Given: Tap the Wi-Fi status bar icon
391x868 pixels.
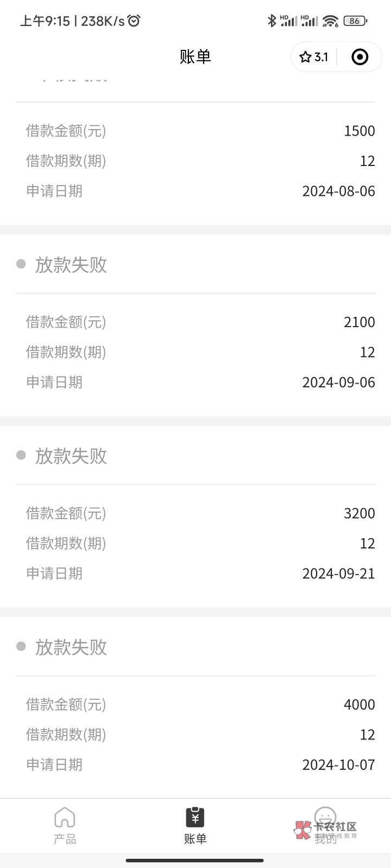Looking at the screenshot, I should tap(330, 21).
